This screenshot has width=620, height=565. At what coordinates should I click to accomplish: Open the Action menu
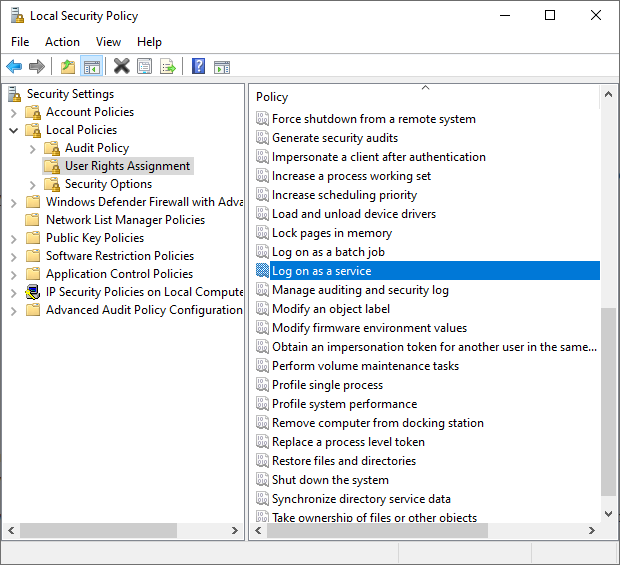click(x=62, y=42)
